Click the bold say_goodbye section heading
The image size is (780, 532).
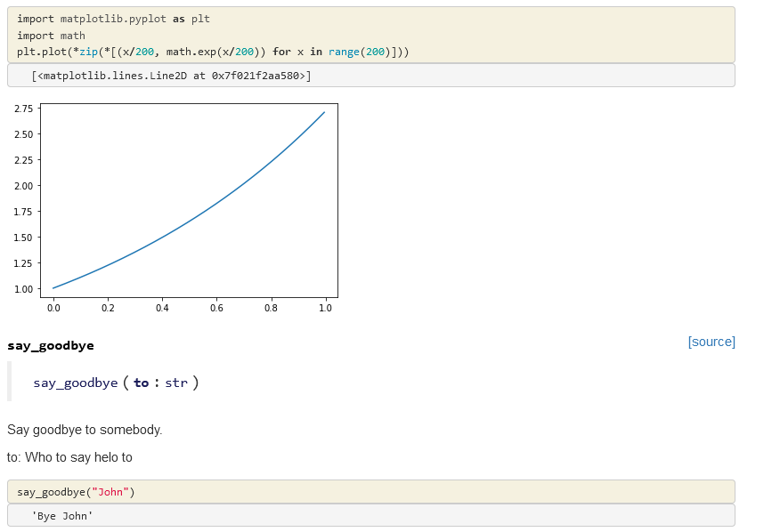[51, 345]
